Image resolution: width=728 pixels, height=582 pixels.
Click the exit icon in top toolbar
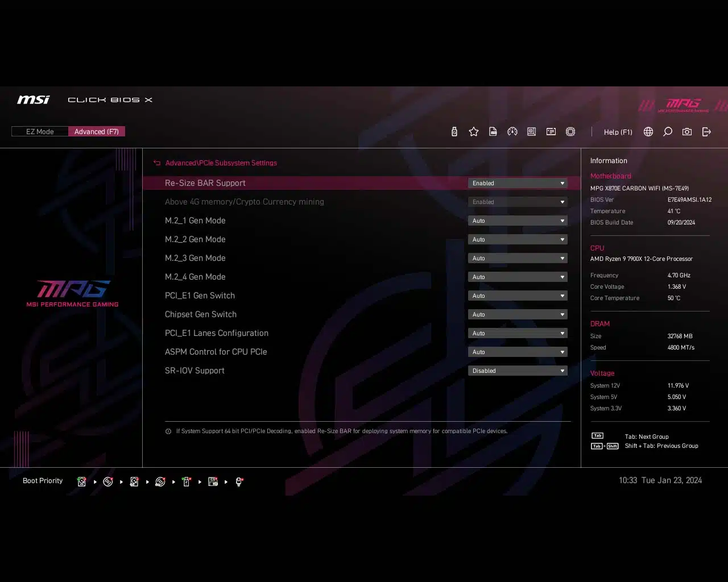tap(706, 132)
